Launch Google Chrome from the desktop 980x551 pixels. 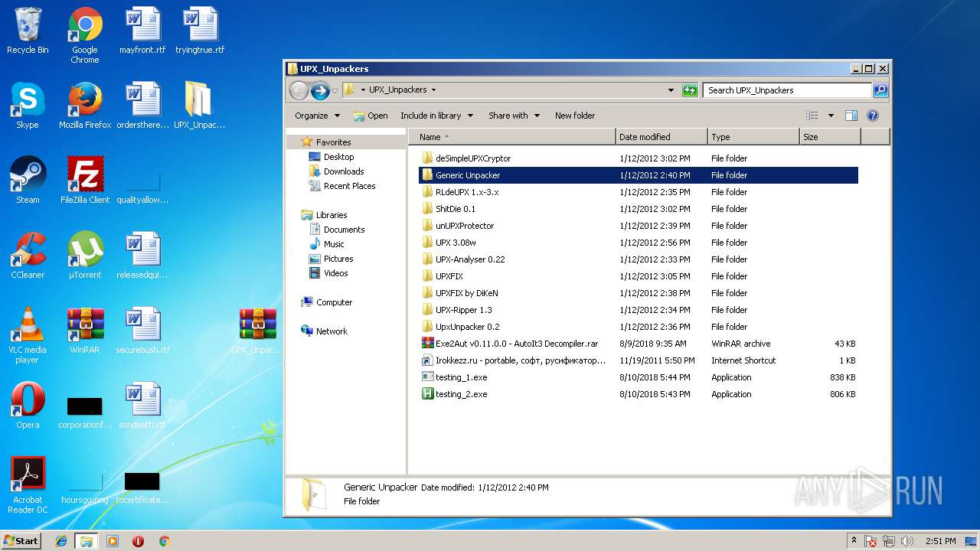tap(85, 35)
